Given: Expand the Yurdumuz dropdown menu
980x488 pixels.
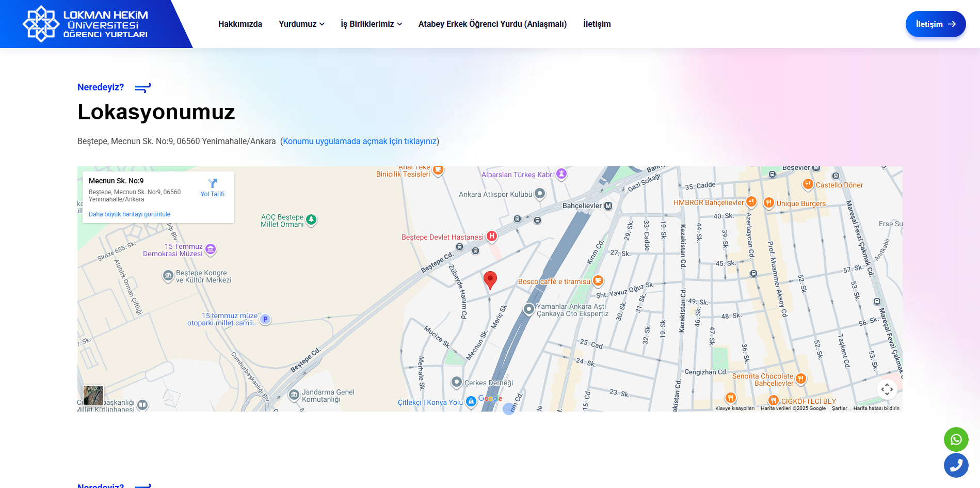Looking at the screenshot, I should pos(301,24).
